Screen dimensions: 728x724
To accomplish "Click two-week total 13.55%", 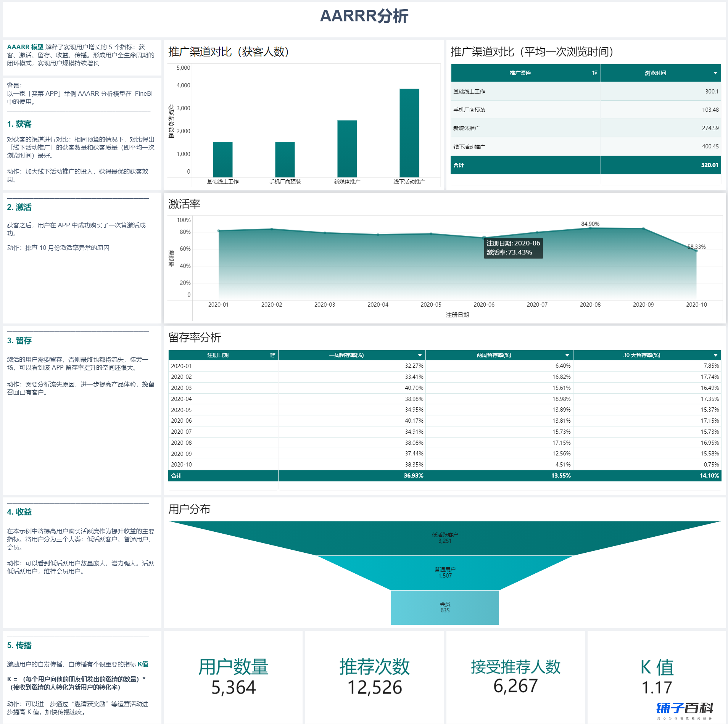I will pyautogui.click(x=561, y=476).
